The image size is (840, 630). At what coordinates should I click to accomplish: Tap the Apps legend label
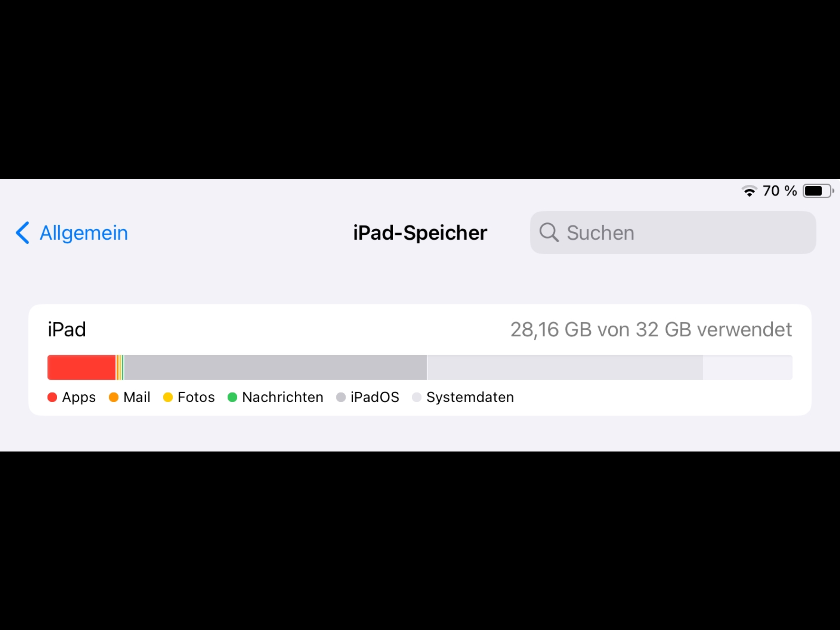[79, 397]
